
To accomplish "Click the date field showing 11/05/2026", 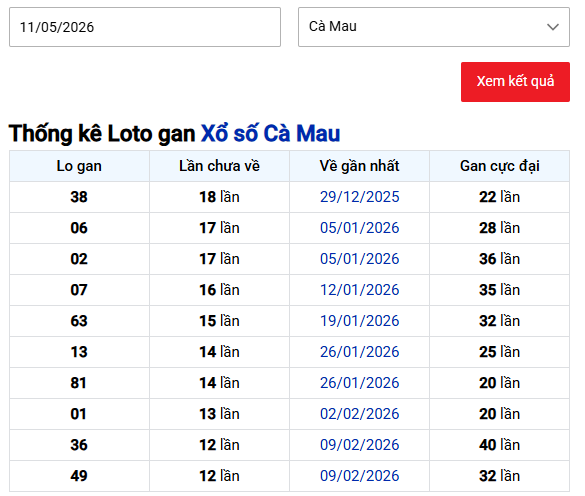I will pos(145,27).
